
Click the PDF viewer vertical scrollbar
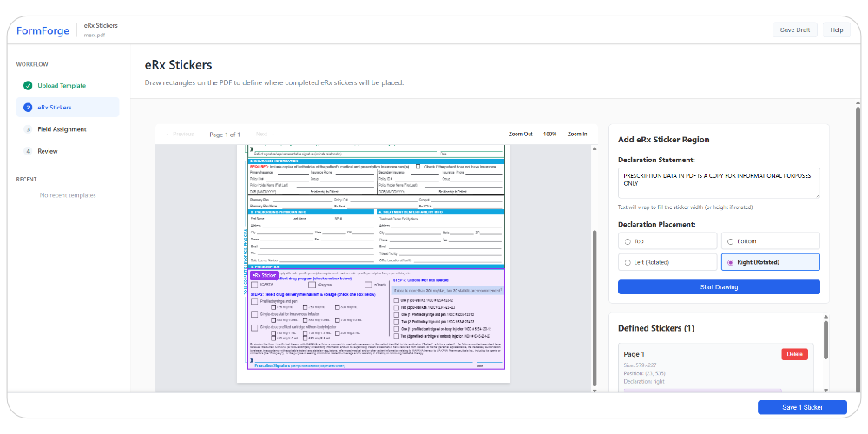(595, 307)
